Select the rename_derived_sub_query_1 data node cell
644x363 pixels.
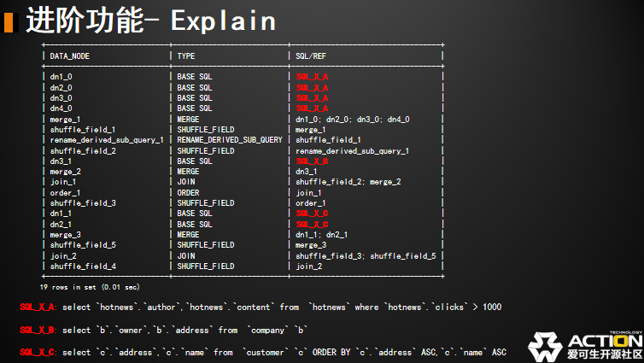(x=107, y=140)
